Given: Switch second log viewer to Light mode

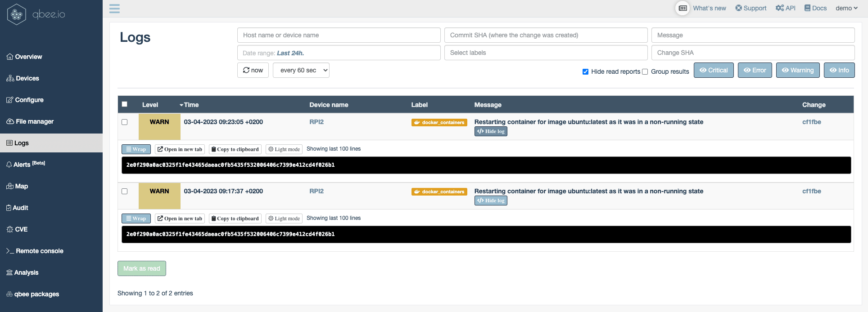Looking at the screenshot, I should (x=284, y=218).
